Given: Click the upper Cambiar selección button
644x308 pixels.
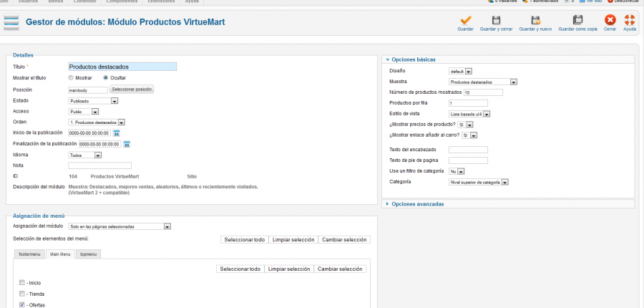Looking at the screenshot, I should click(344, 240).
